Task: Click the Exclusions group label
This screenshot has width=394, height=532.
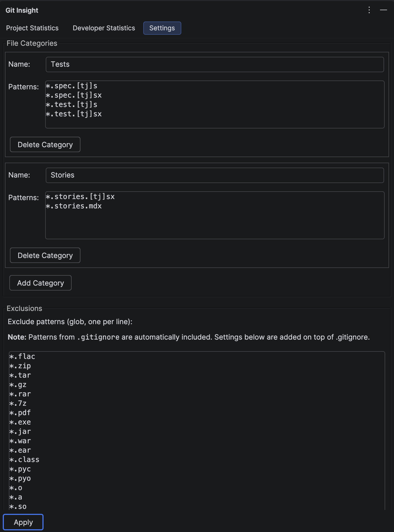Action: point(25,308)
